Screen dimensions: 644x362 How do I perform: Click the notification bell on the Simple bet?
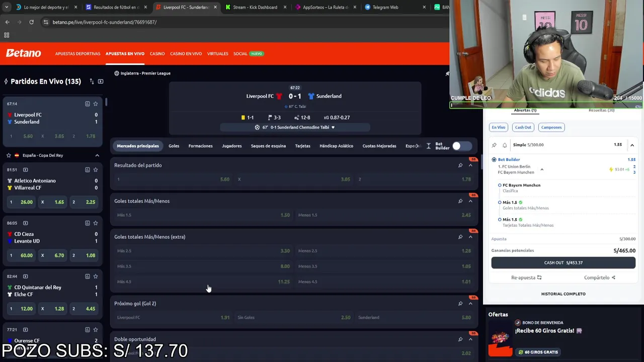click(x=505, y=145)
